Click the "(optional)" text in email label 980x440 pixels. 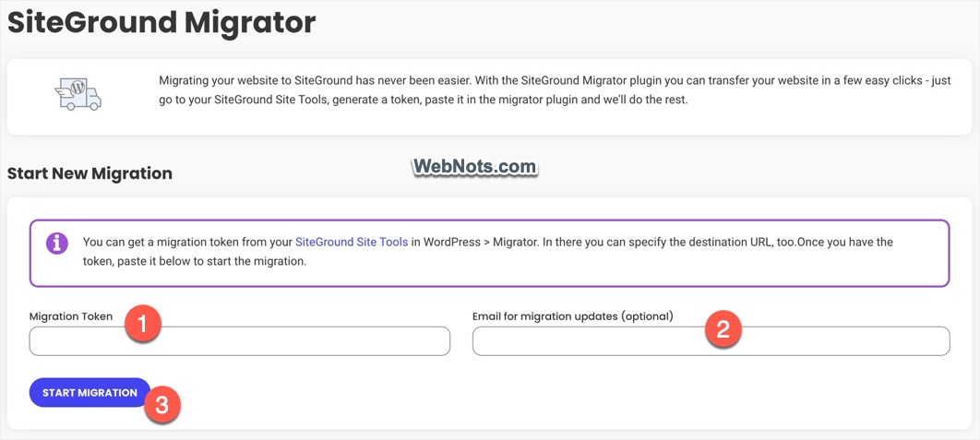pos(647,316)
